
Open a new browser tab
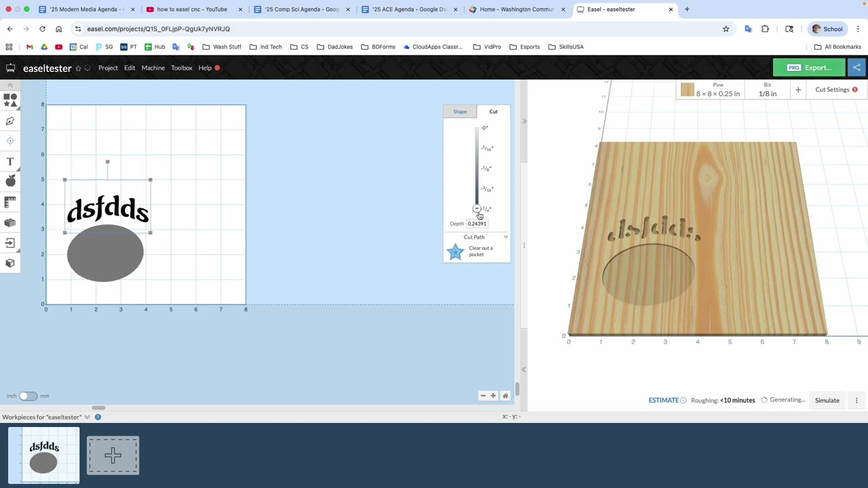point(687,9)
